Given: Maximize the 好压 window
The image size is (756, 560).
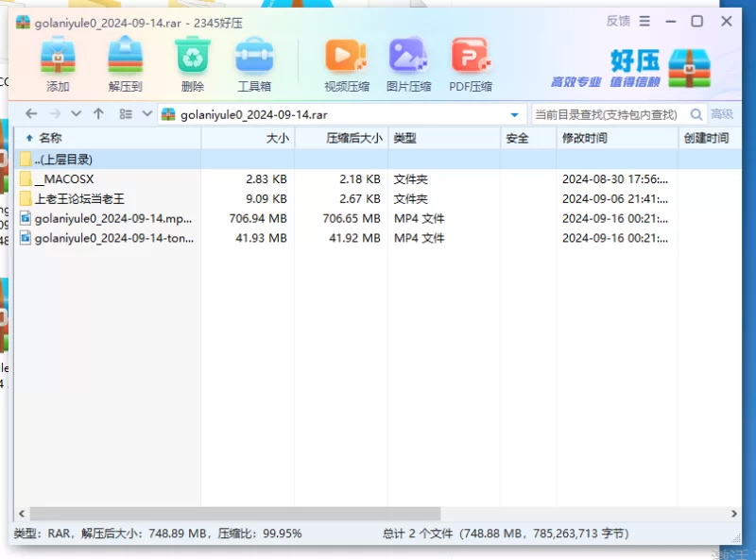Looking at the screenshot, I should tap(696, 21).
